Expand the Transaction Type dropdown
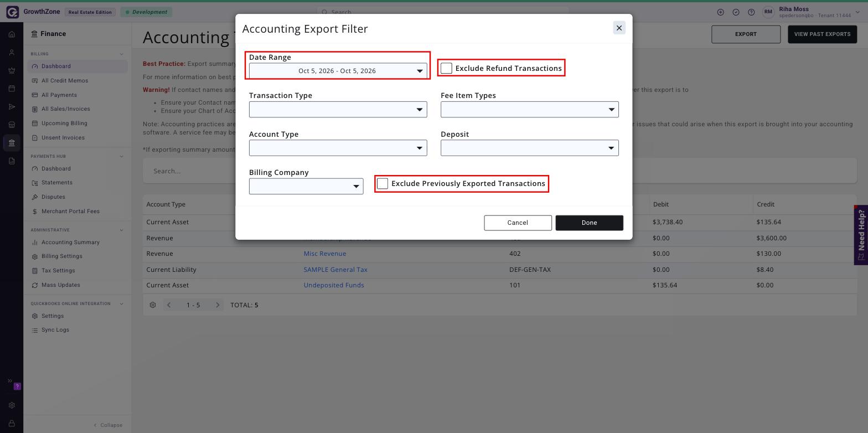The height and width of the screenshot is (433, 868). (338, 110)
